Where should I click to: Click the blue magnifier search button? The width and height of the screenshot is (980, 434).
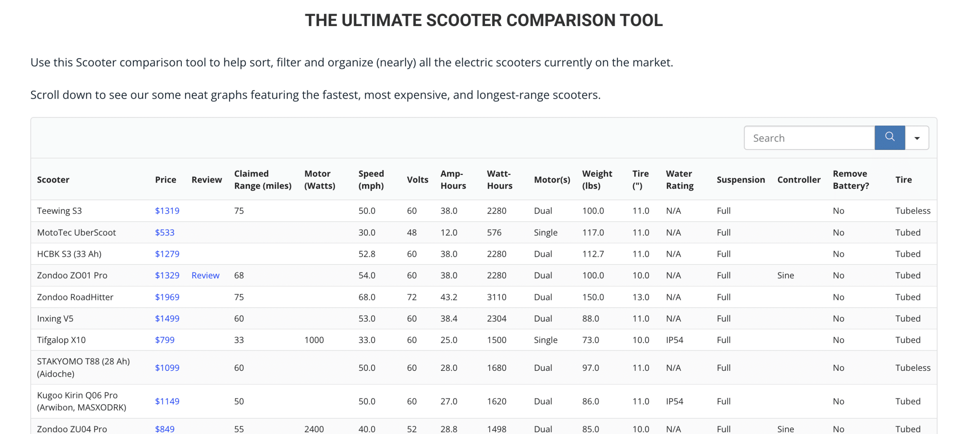(889, 137)
